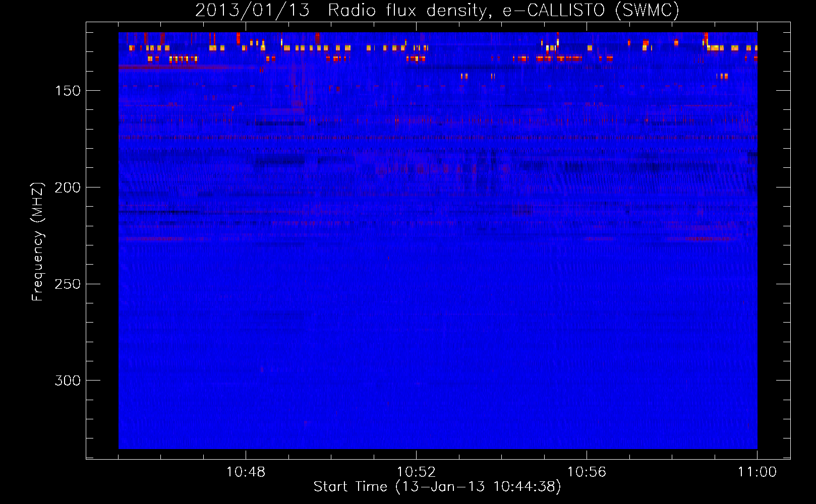
Task: Click the 'Start Time (13-Jan-13 10:44:38)' axis label
Action: pyautogui.click(x=437, y=487)
